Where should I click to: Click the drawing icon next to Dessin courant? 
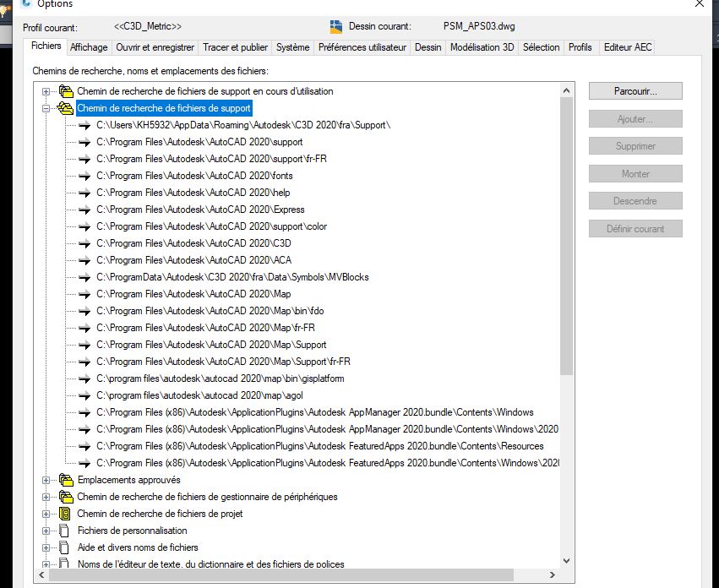[336, 27]
